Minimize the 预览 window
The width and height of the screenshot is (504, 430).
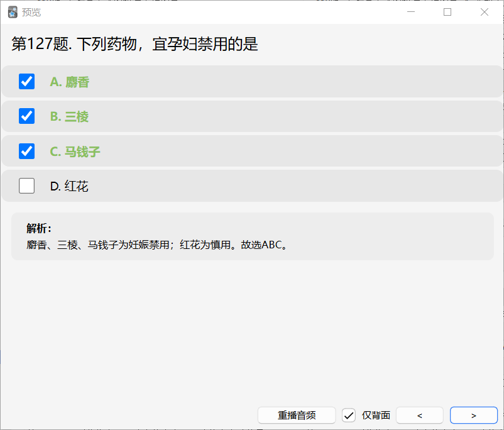tap(411, 12)
